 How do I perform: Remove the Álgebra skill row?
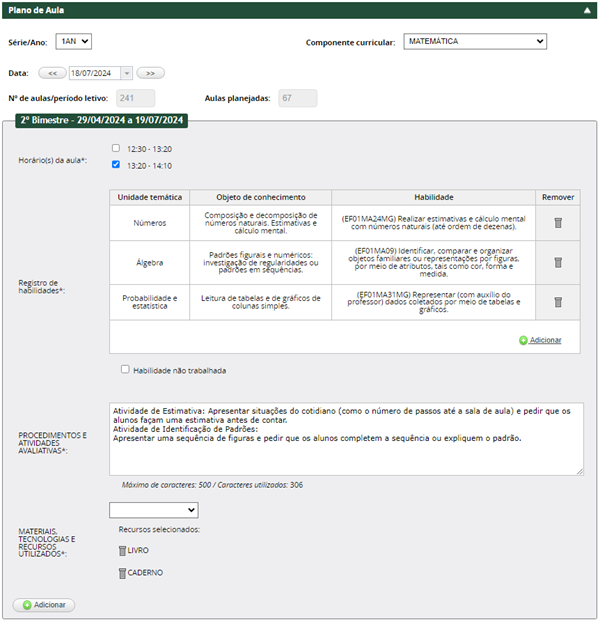pos(558,262)
